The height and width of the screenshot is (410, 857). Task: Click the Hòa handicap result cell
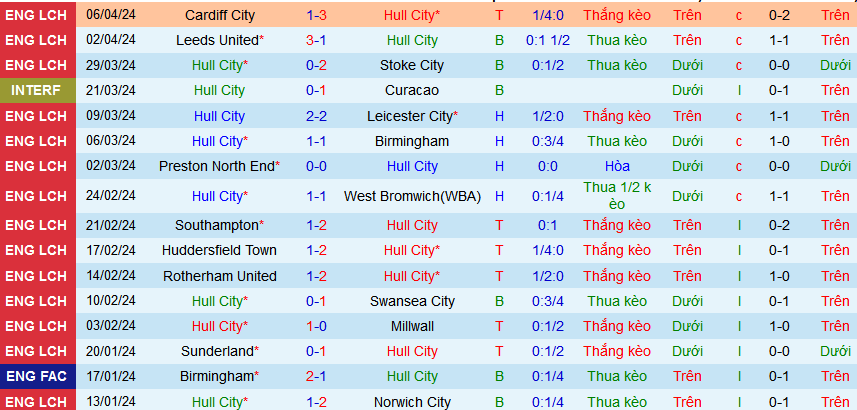pyautogui.click(x=617, y=166)
